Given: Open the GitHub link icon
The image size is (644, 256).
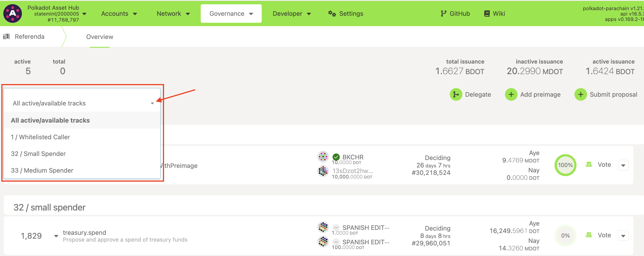Looking at the screenshot, I should pos(443,14).
